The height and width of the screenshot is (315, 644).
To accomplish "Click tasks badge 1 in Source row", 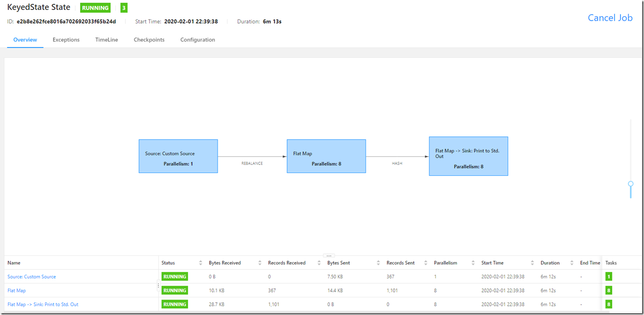I will pyautogui.click(x=609, y=277).
